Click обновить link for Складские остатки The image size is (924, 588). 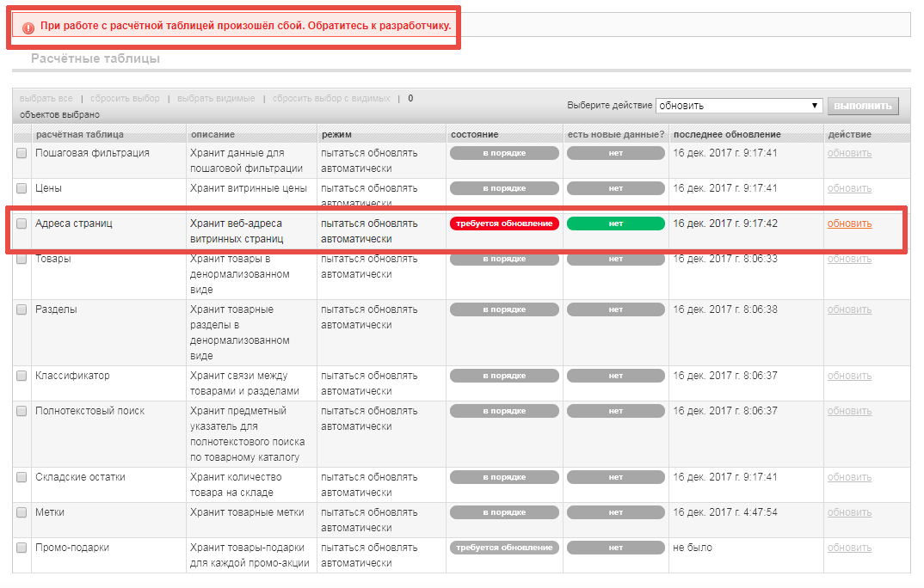click(849, 477)
